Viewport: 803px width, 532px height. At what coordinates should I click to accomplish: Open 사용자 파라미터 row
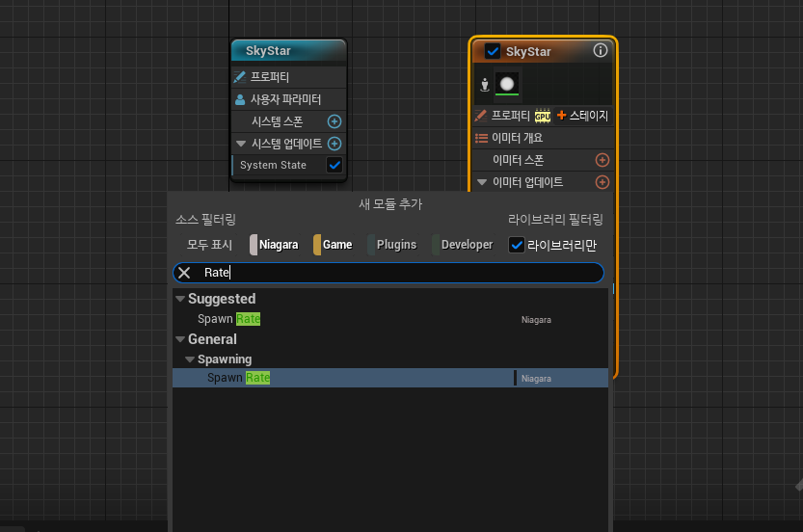(x=289, y=99)
